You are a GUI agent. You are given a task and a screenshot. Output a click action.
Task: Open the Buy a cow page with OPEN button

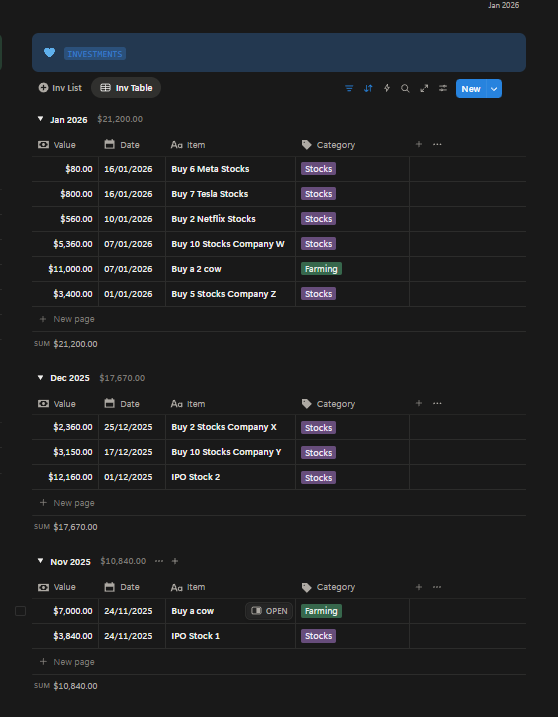pos(269,611)
